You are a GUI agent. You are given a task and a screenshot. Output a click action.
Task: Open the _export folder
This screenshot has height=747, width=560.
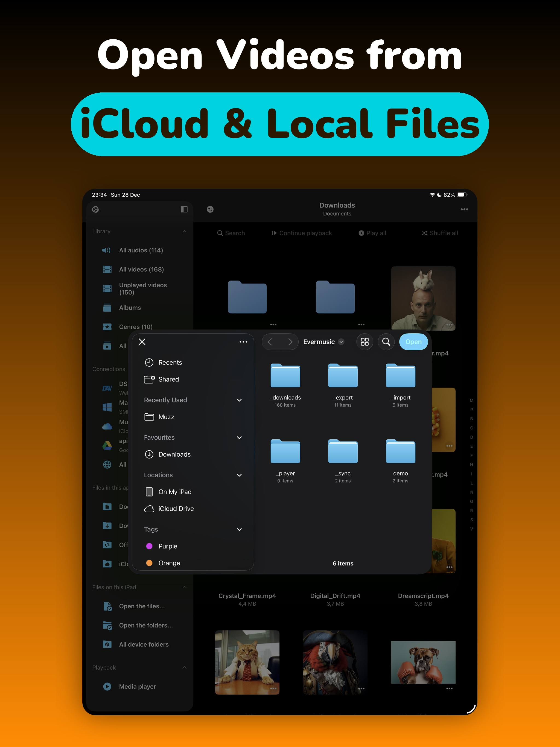(343, 385)
